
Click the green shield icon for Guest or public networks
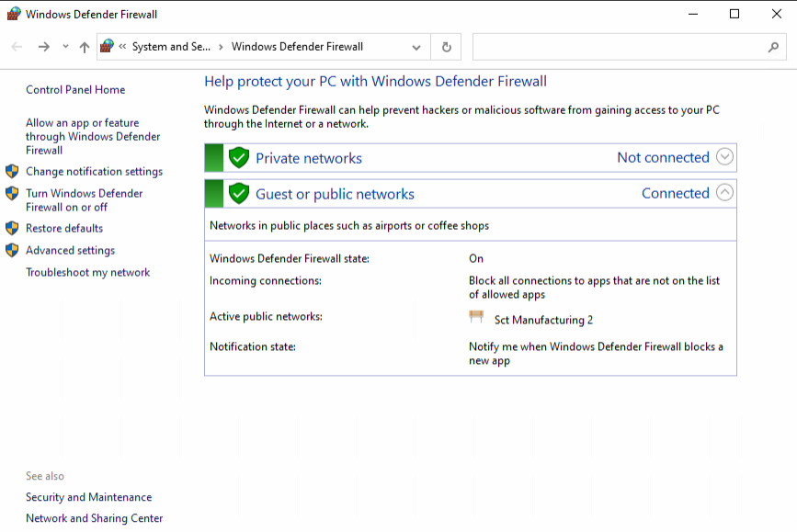[x=238, y=193]
